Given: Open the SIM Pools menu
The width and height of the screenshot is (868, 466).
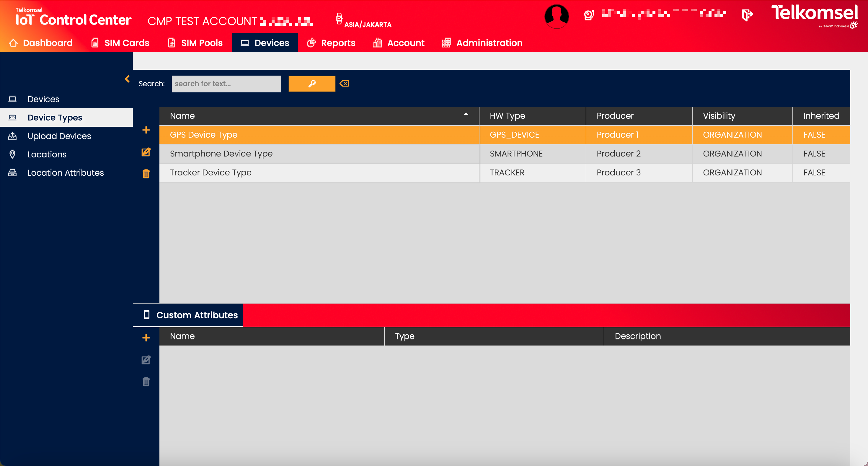Looking at the screenshot, I should click(195, 43).
